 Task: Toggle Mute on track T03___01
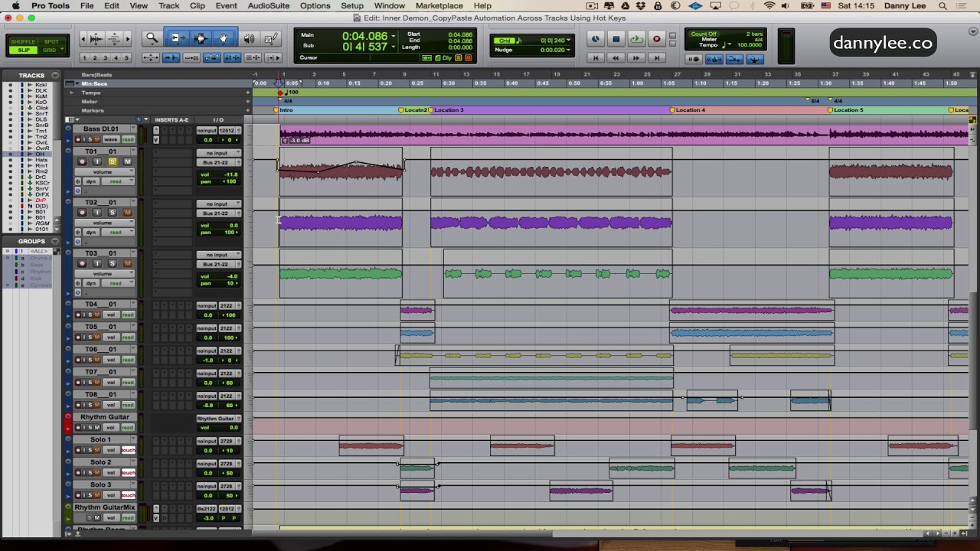[127, 263]
